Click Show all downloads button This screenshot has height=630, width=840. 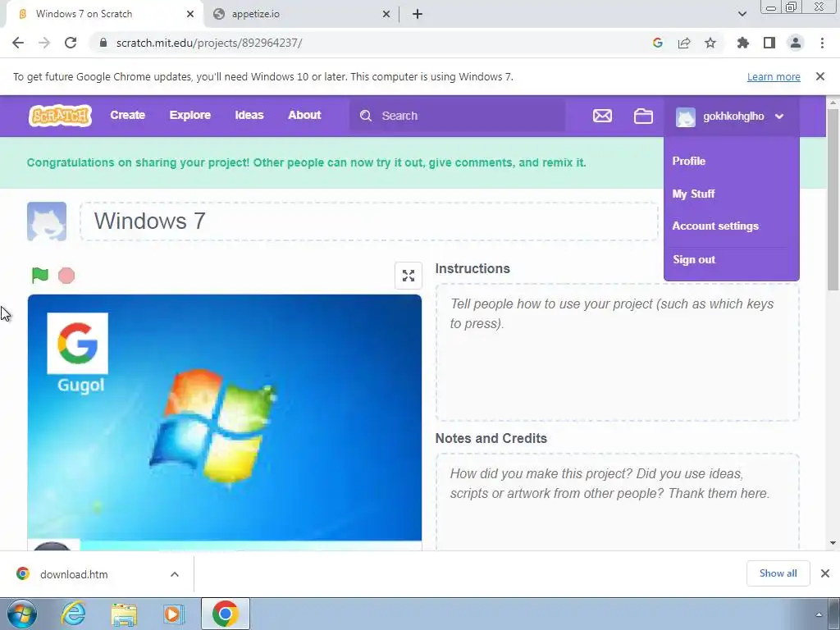778,573
